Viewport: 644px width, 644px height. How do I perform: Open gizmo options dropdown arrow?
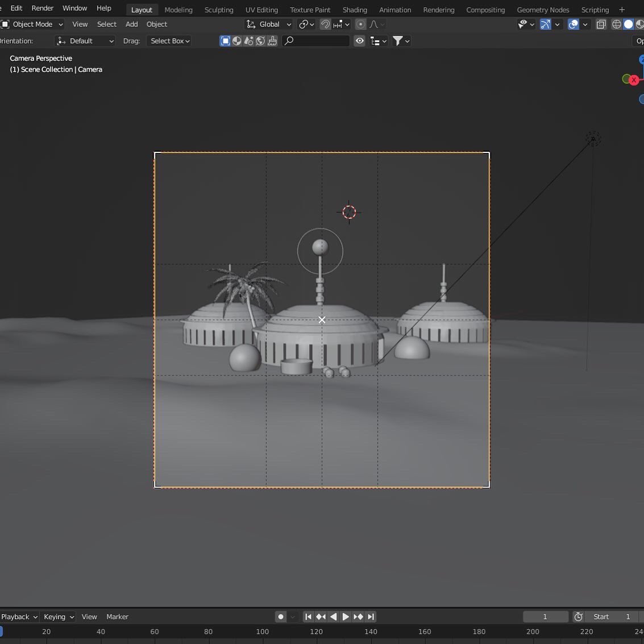click(558, 24)
